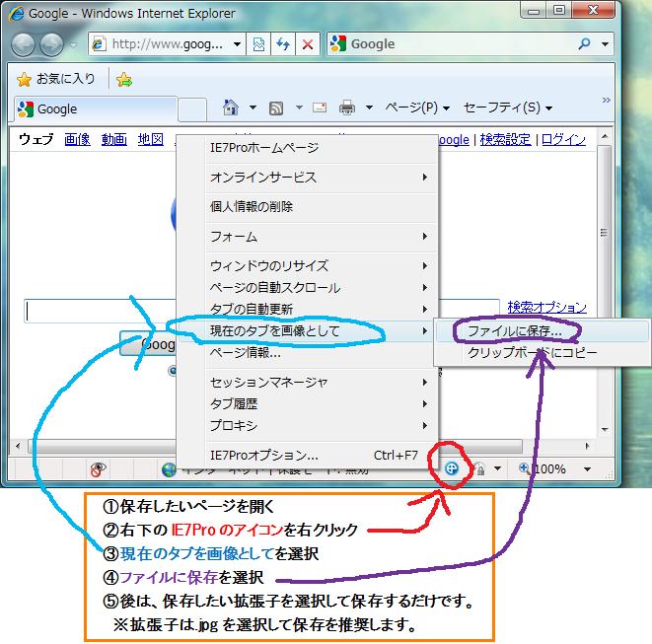Click the Refresh page icon
Viewport: 652px width, 644px height.
[283, 44]
